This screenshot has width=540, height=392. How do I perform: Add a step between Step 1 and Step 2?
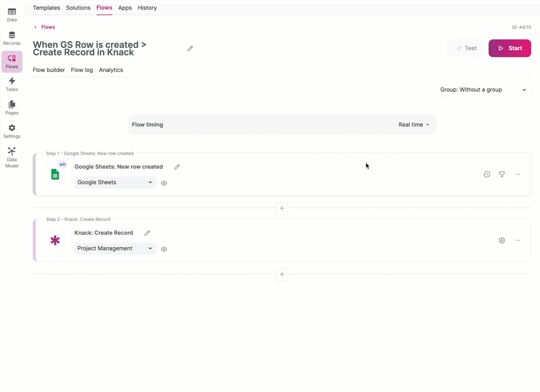tap(282, 208)
